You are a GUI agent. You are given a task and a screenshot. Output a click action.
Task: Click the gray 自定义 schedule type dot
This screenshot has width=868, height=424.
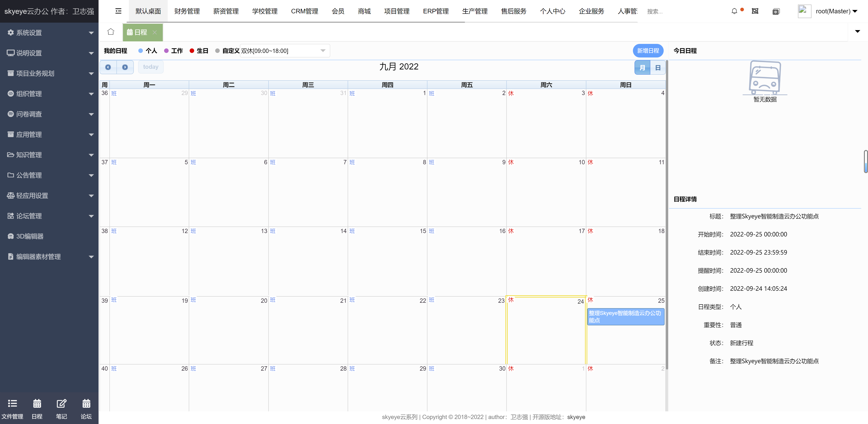click(x=217, y=51)
